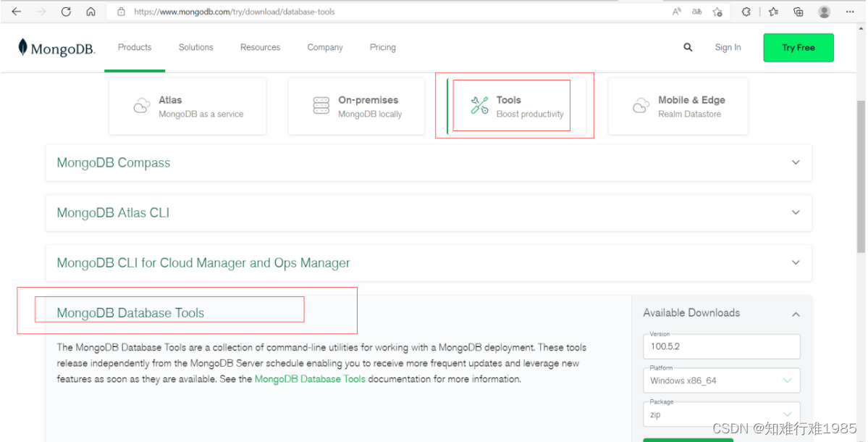Select the Mobile & Edge Realm Datastore tab

(678, 107)
